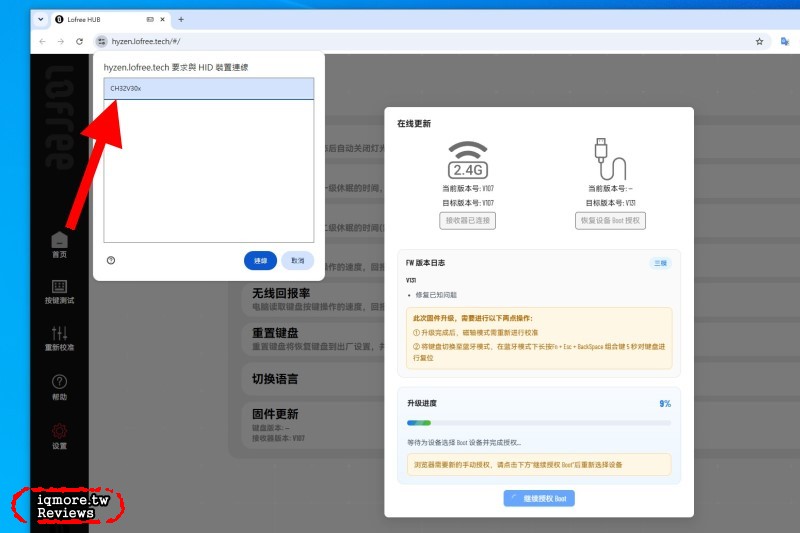This screenshot has width=800, height=533.
Task: Open a new browser tab
Action: (x=181, y=19)
